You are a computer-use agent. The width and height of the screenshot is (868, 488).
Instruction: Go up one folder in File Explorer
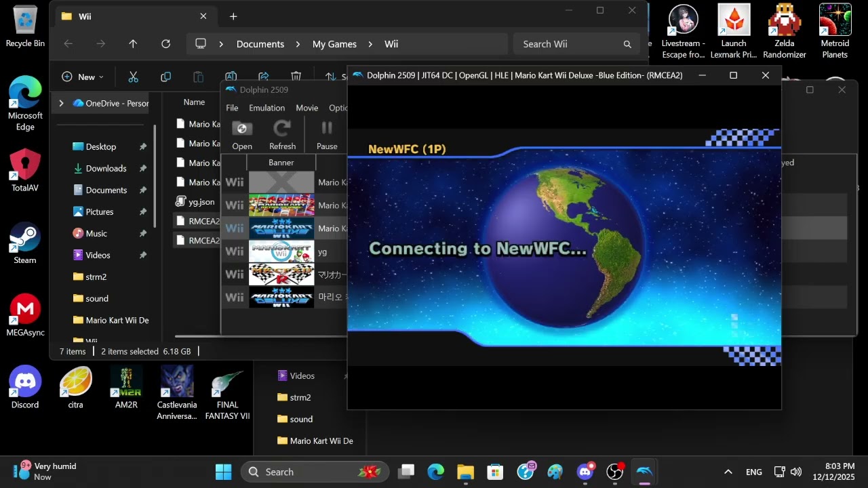tap(133, 44)
